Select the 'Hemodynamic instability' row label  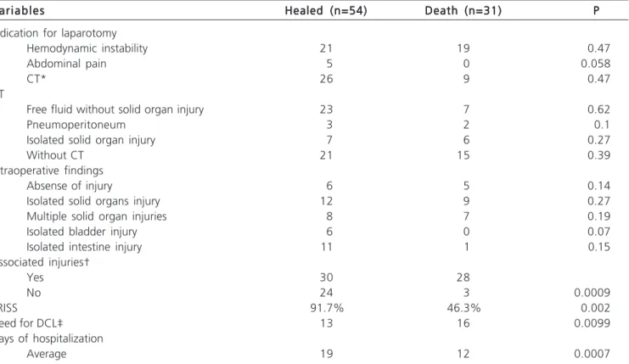[87, 48]
